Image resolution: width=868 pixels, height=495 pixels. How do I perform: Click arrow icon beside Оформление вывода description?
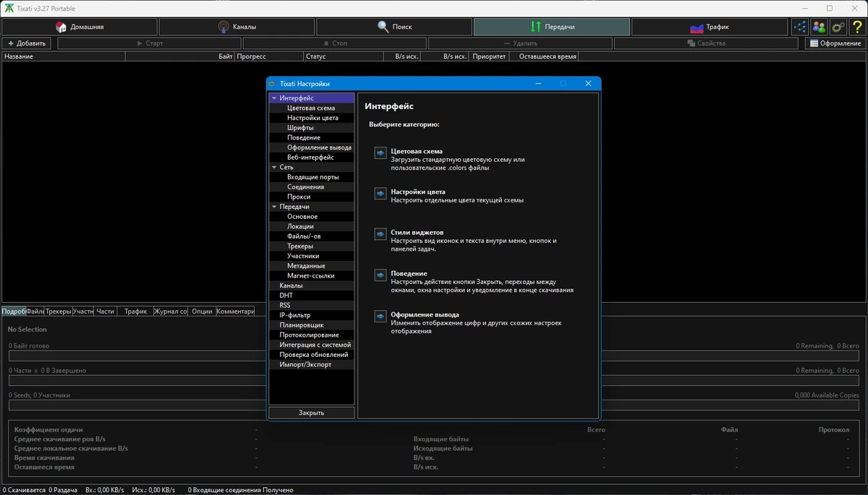click(380, 316)
